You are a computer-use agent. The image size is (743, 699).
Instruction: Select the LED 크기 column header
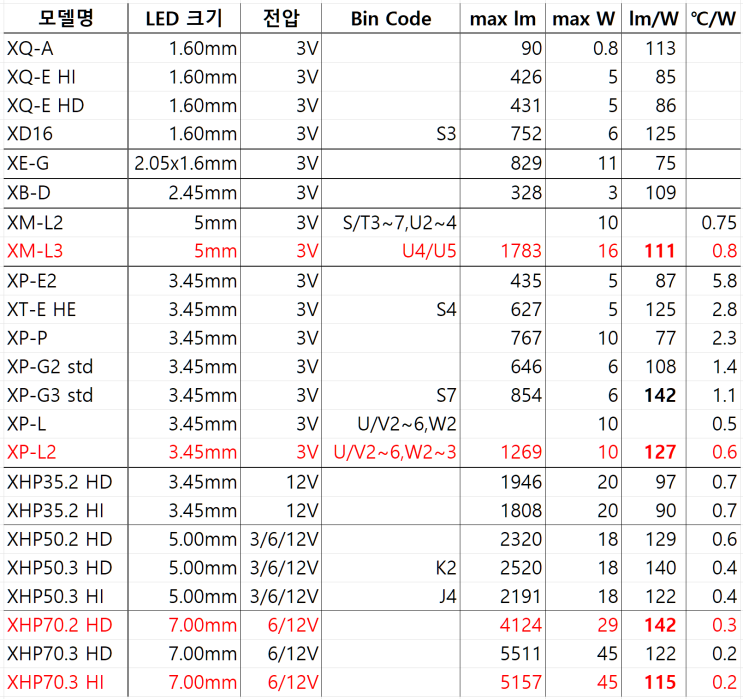(x=184, y=18)
